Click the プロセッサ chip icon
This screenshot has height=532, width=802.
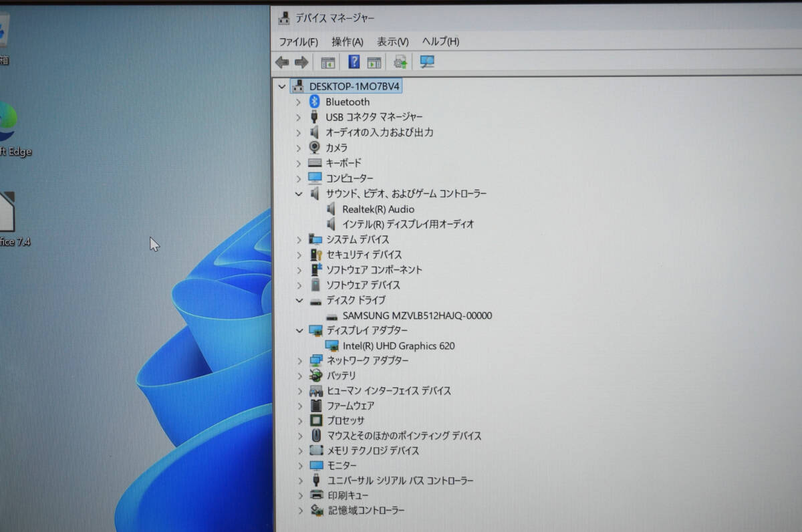(x=316, y=421)
